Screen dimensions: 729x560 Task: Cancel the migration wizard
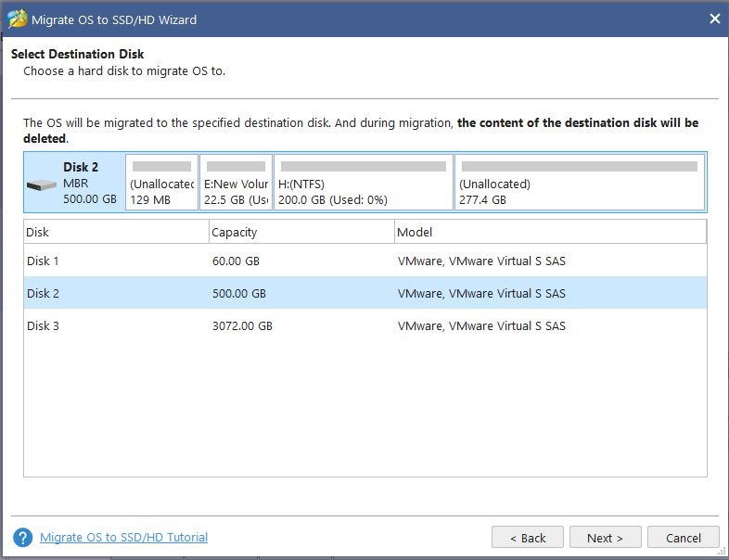[x=683, y=538]
